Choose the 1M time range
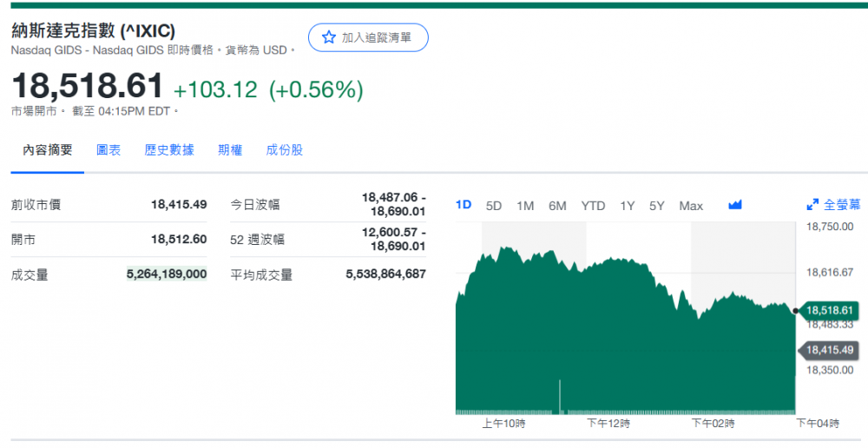 coord(525,206)
